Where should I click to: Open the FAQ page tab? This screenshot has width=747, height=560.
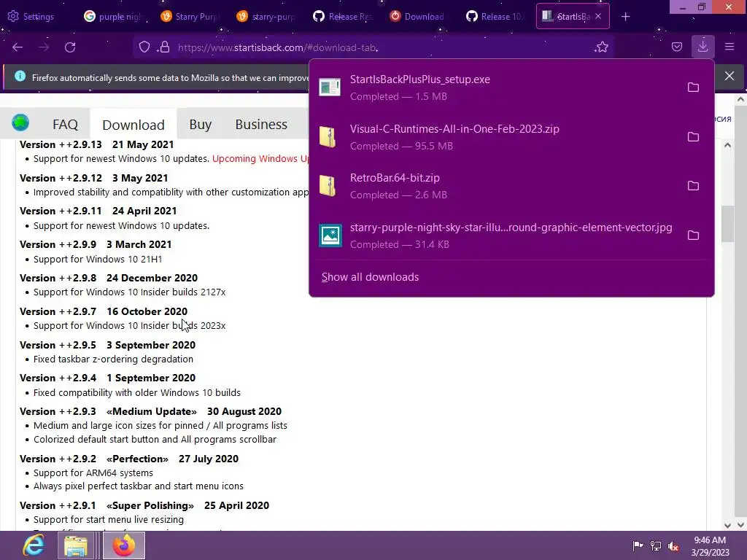pos(65,124)
